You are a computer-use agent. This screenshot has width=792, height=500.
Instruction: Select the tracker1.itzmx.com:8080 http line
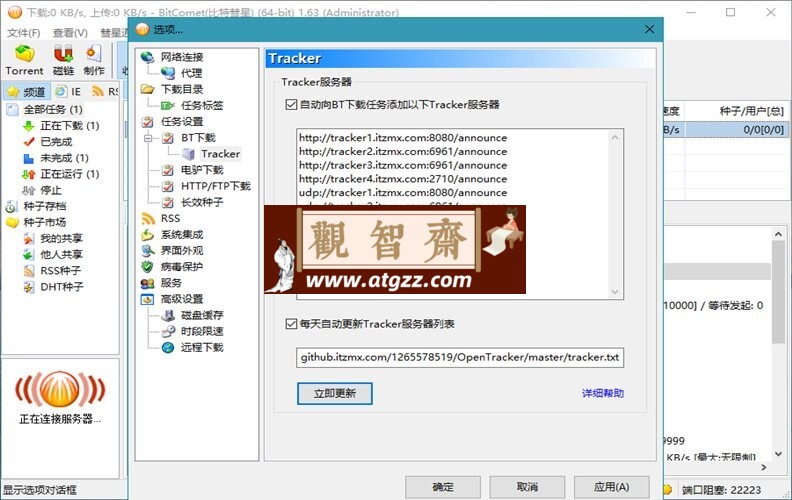tap(403, 137)
